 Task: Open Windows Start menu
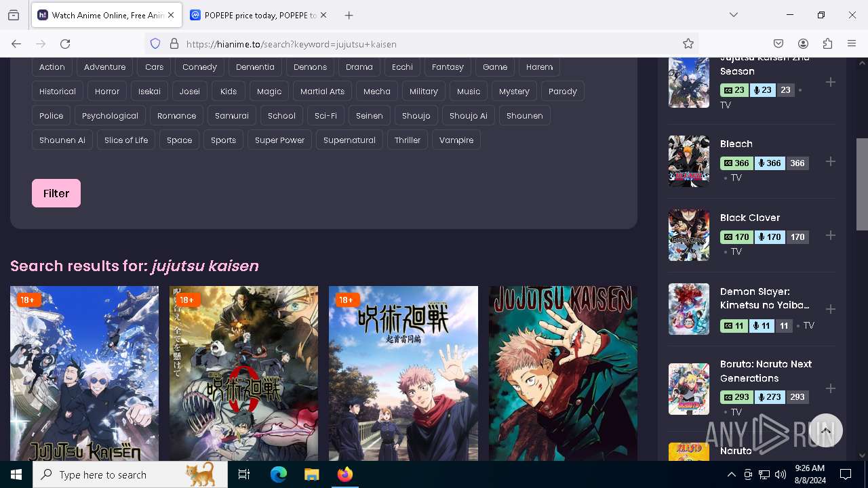[x=16, y=474]
